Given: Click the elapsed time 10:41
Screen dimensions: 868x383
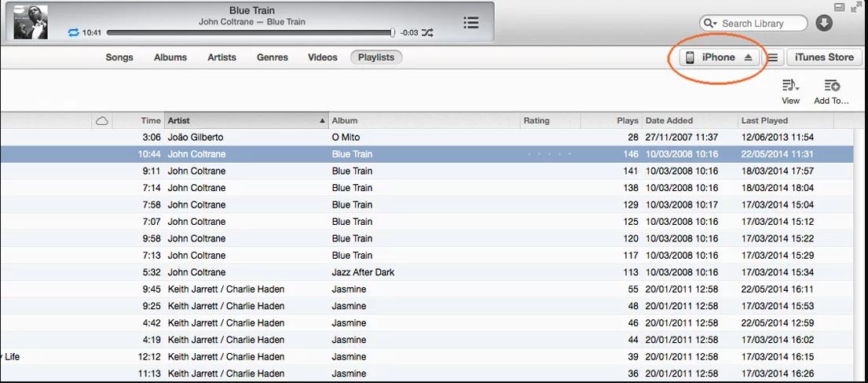Looking at the screenshot, I should [92, 33].
